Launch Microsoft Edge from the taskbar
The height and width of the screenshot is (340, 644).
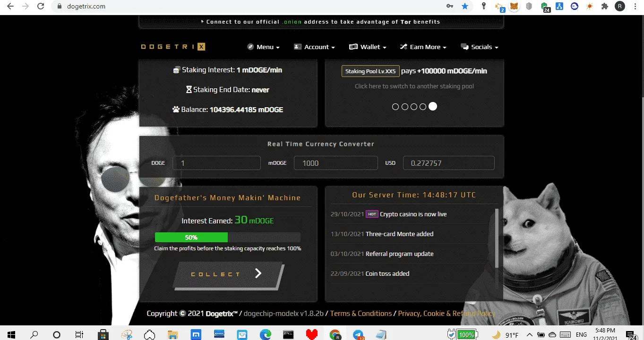pos(266,334)
